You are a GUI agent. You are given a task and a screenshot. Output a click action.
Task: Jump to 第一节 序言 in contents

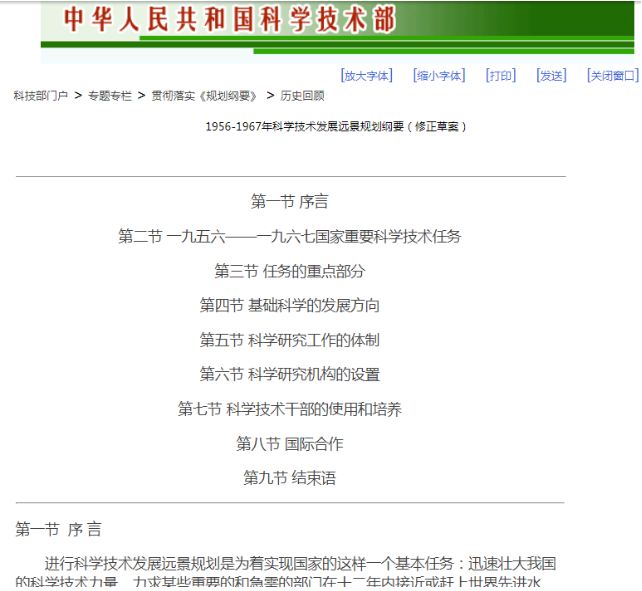(x=290, y=202)
